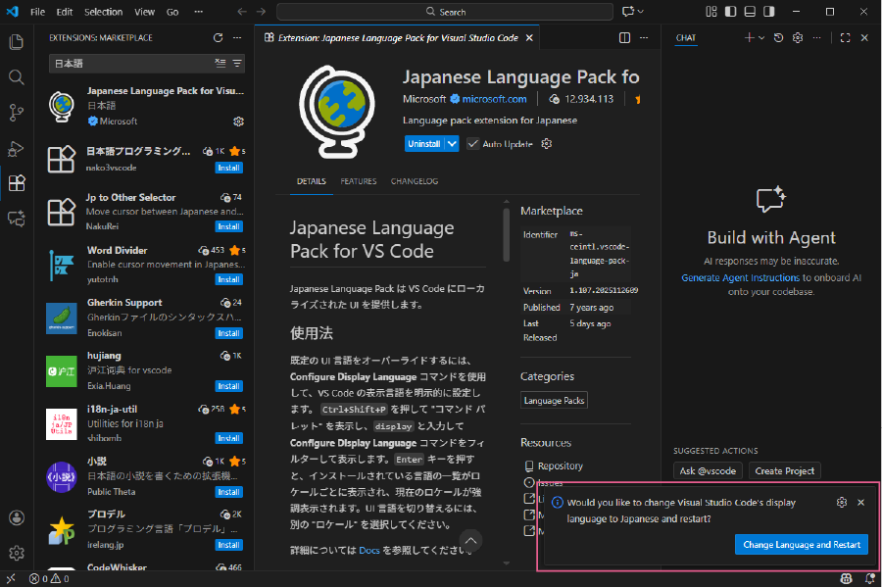This screenshot has width=882, height=588.
Task: Follow the Generate Agent Instructions link
Action: click(740, 277)
